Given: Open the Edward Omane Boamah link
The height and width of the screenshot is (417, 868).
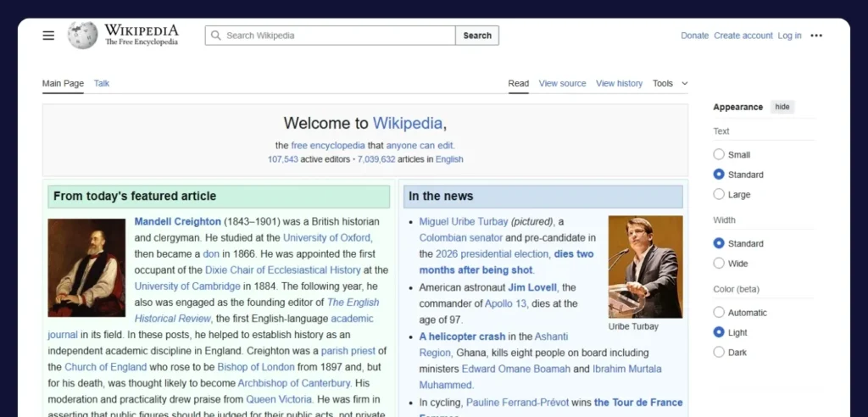Looking at the screenshot, I should pyautogui.click(x=516, y=369).
